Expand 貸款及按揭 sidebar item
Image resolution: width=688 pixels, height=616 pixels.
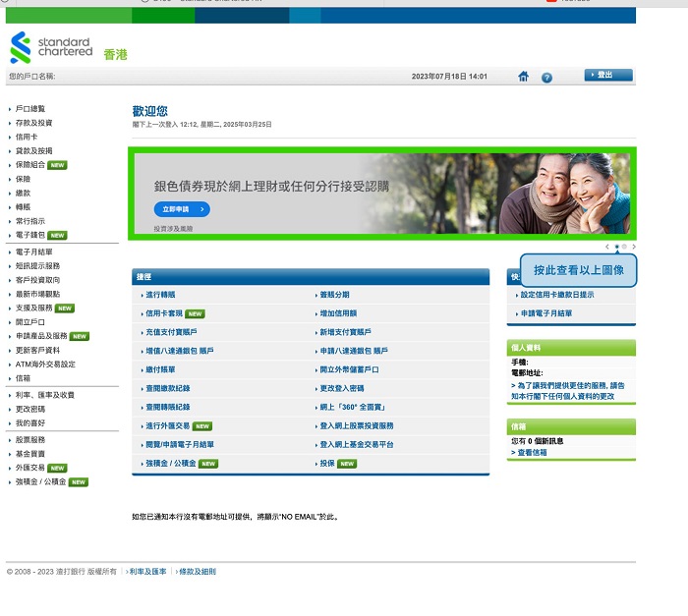coord(33,151)
